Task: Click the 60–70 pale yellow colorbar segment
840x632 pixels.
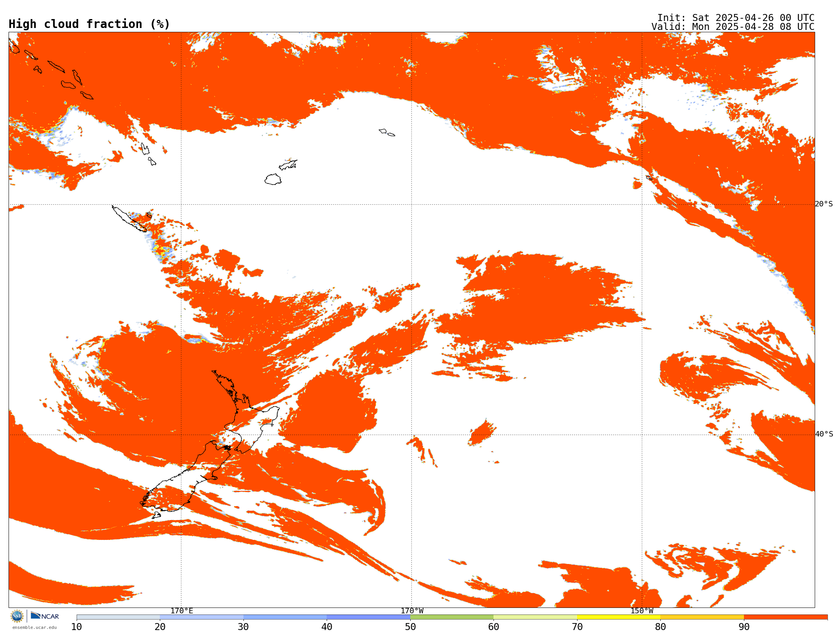Action: point(535,617)
